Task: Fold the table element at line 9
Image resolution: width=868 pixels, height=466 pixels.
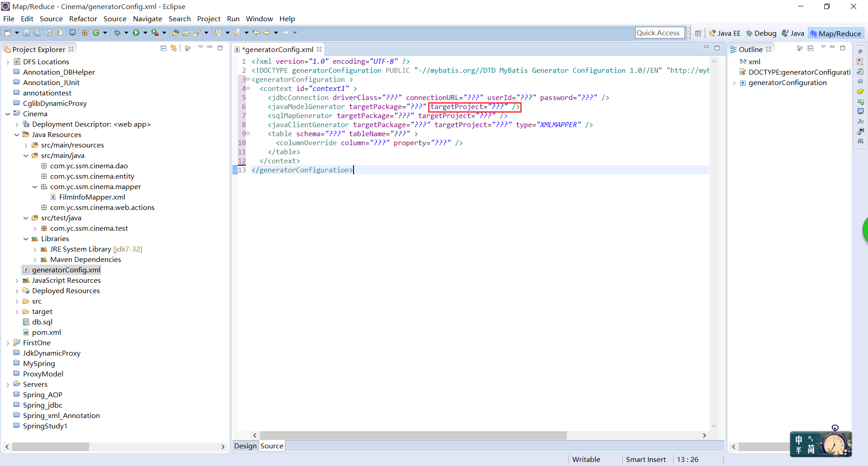Action: pyautogui.click(x=248, y=133)
